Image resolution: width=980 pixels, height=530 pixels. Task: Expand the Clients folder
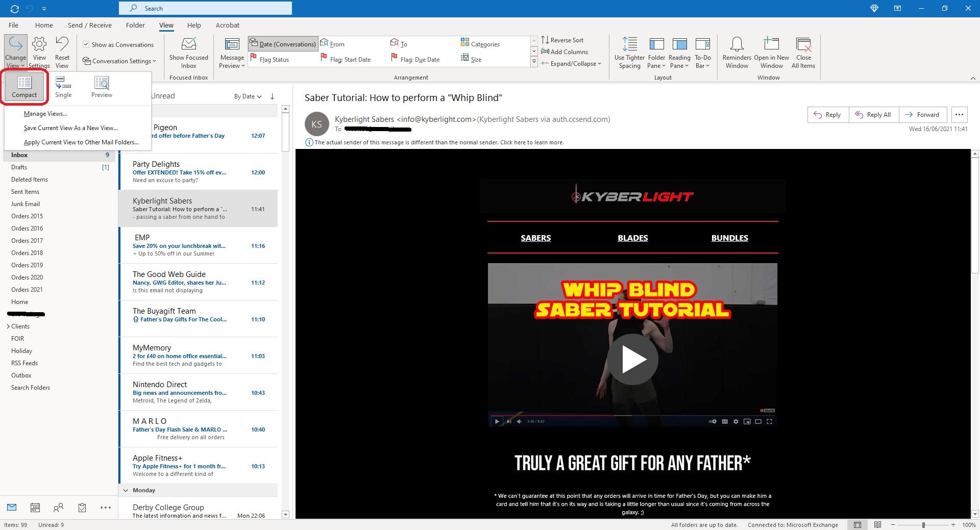pos(8,326)
